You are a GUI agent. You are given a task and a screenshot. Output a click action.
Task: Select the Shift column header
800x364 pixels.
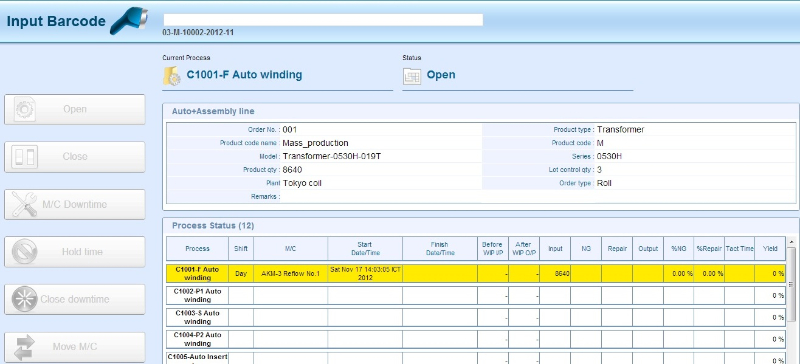[x=241, y=249]
